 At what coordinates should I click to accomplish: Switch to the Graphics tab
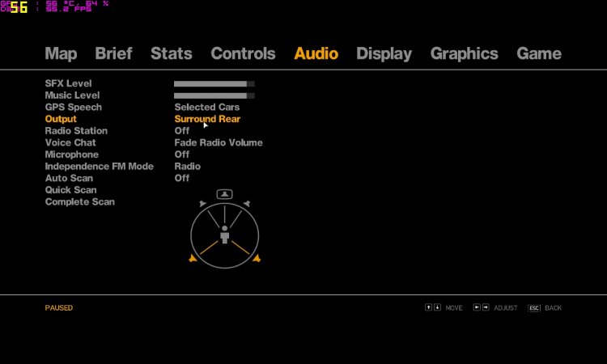tap(464, 53)
